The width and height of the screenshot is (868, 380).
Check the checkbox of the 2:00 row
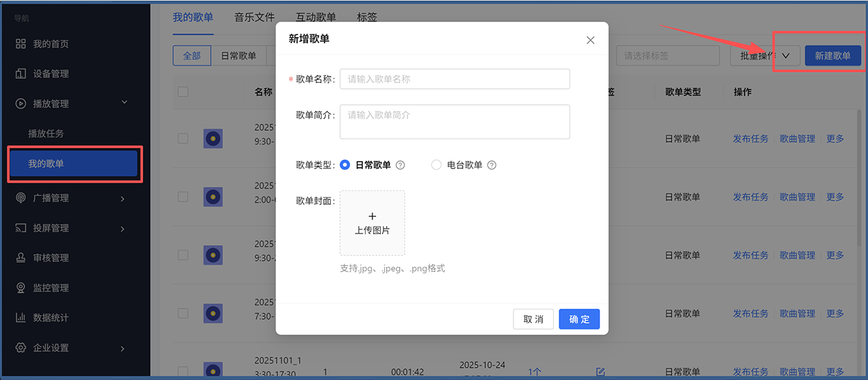coord(183,197)
